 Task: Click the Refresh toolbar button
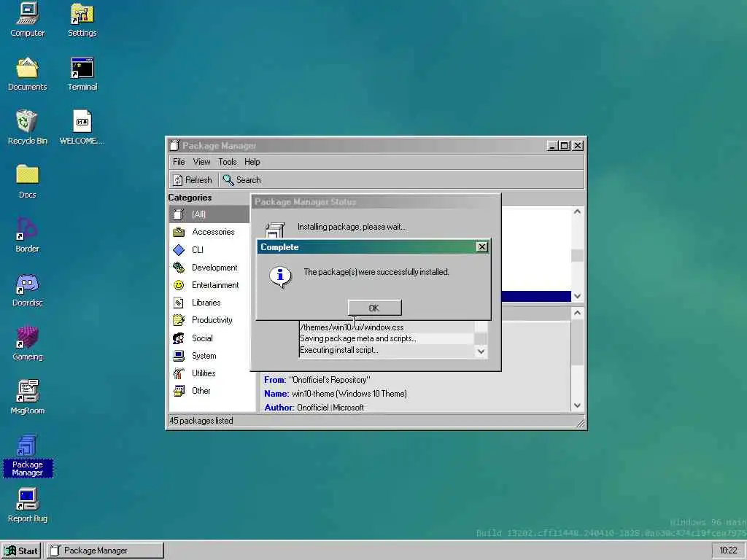click(x=193, y=180)
